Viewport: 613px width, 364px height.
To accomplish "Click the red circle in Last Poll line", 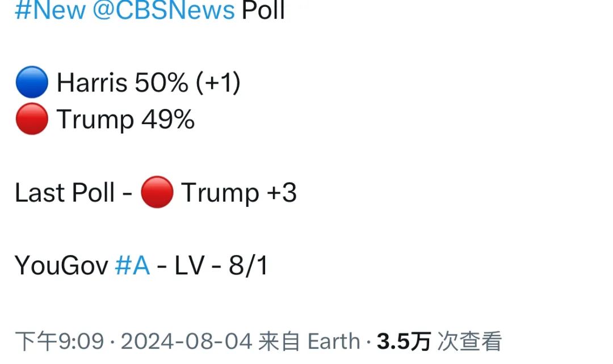I will click(x=157, y=192).
